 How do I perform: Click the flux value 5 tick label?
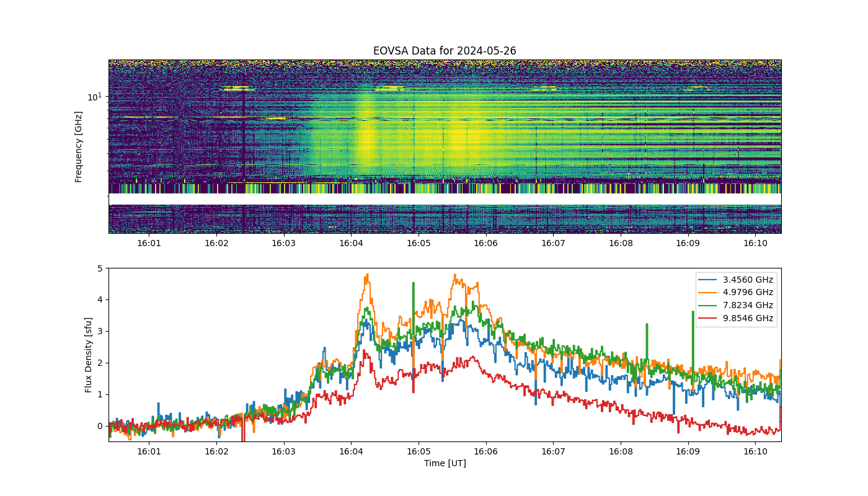[100, 268]
